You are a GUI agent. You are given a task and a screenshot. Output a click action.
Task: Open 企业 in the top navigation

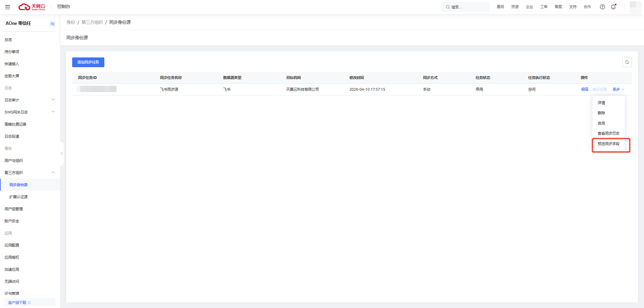point(529,7)
